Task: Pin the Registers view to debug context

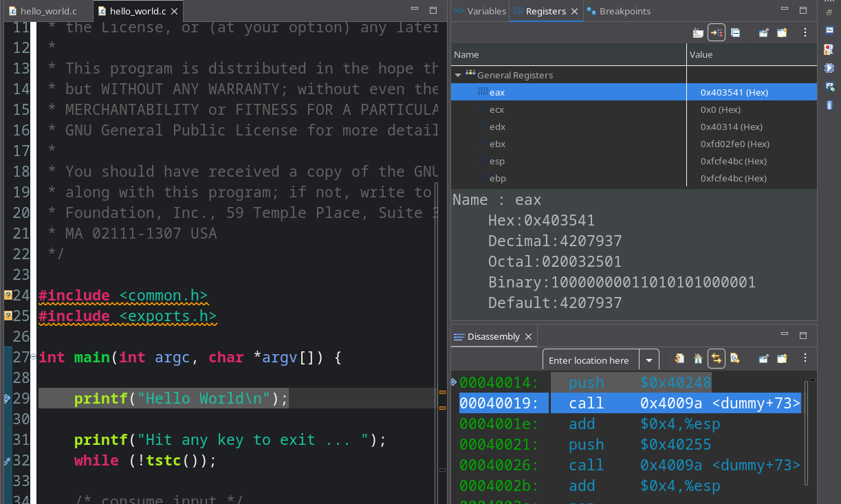Action: (763, 32)
